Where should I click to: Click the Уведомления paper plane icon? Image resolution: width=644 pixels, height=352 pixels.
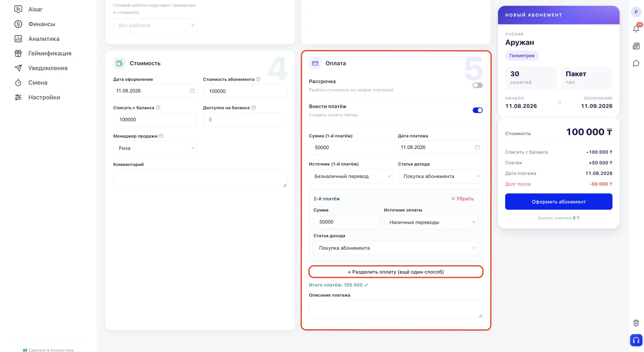(x=18, y=68)
